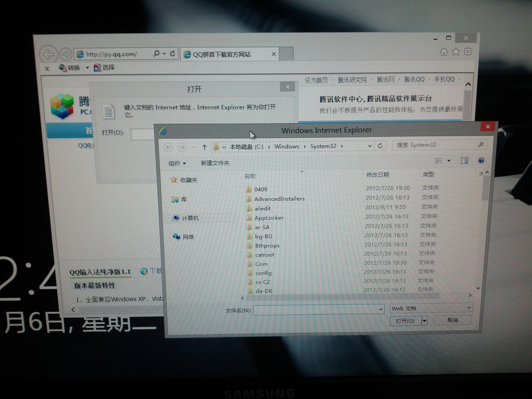Click search magnifier in file dialog
532x399 pixels.
pyautogui.click(x=481, y=145)
